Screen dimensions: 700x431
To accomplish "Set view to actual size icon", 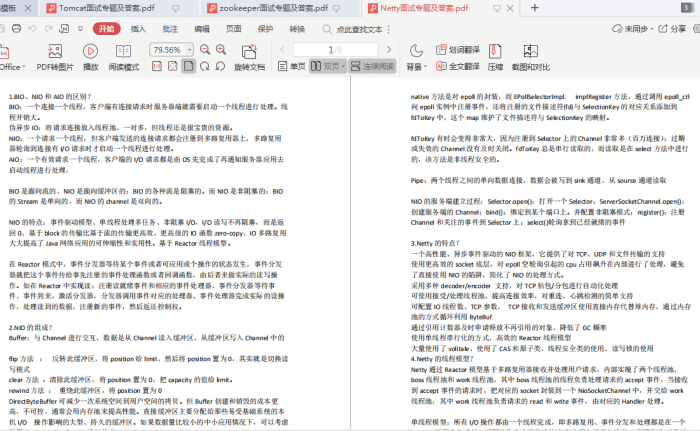I will 157,67.
